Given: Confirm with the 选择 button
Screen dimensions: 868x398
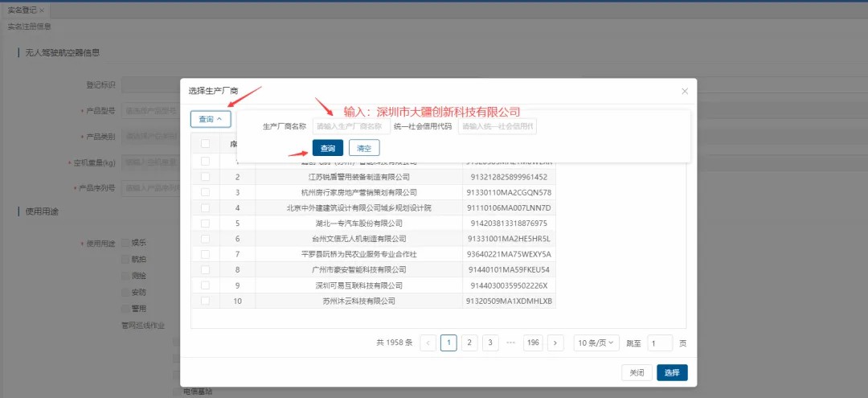Looking at the screenshot, I should 672,373.
